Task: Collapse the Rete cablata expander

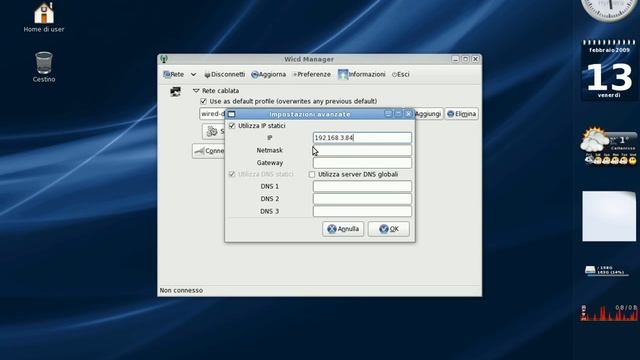Action: pos(196,91)
